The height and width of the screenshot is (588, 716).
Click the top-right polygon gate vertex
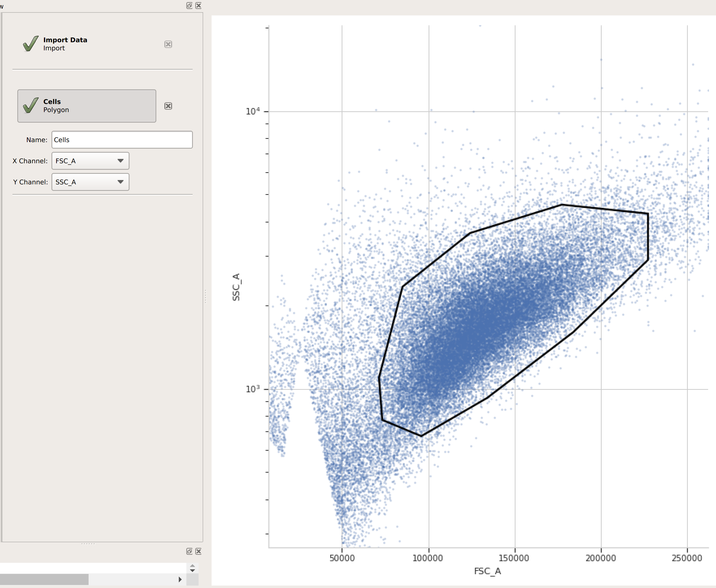pyautogui.click(x=648, y=213)
